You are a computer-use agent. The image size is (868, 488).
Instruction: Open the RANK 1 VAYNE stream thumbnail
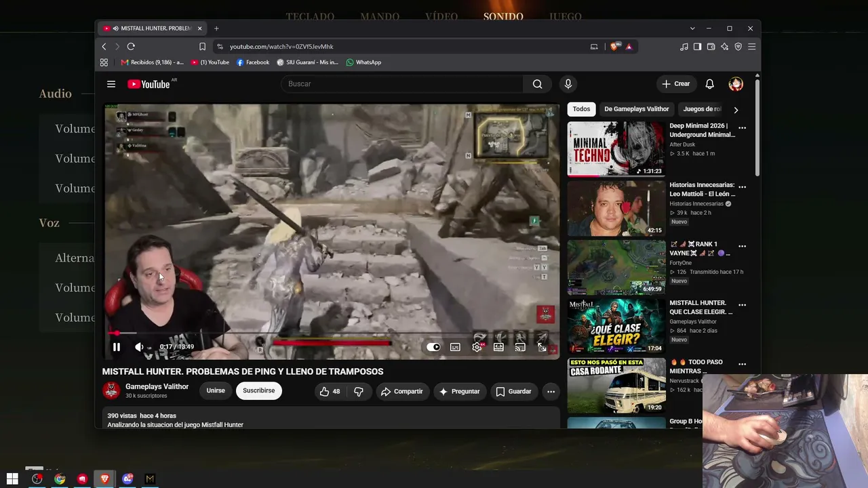tap(616, 267)
